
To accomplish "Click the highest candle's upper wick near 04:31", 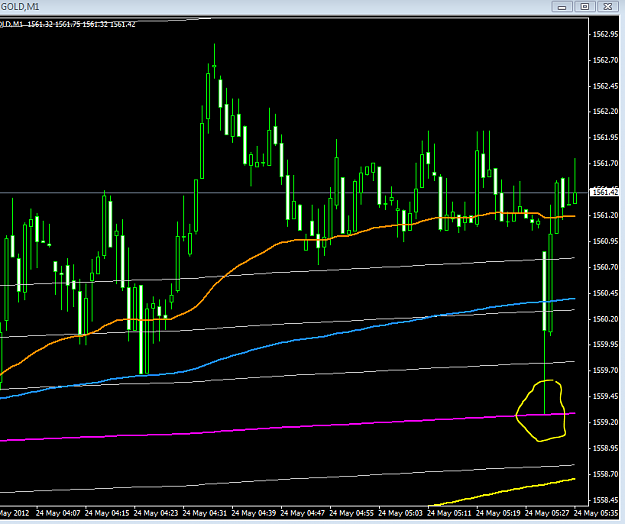I will (x=214, y=54).
